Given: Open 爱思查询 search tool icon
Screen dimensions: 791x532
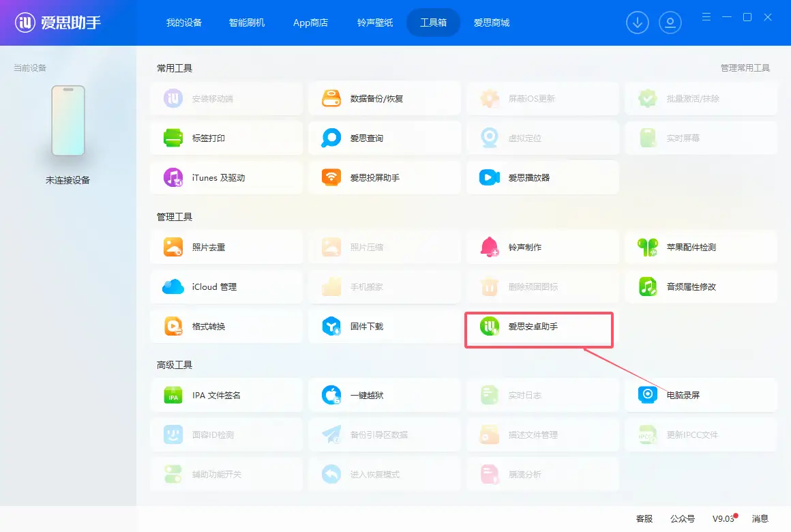Looking at the screenshot, I should point(331,138).
